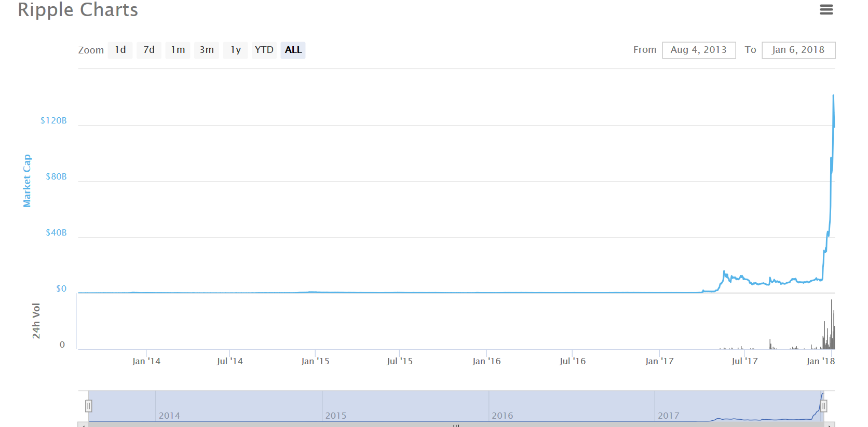Click the From date field
The image size is (868, 427).
[x=698, y=50]
